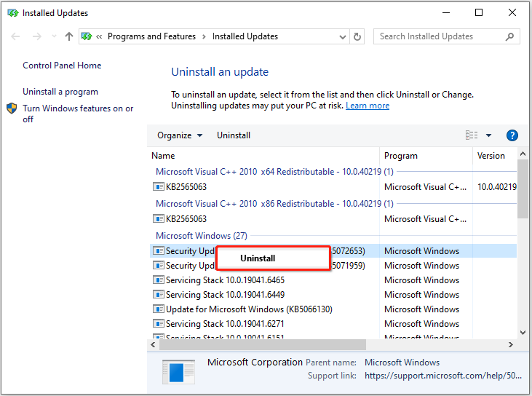Click the highlighted Security Update row's icon
532x396 pixels.
[x=159, y=250]
